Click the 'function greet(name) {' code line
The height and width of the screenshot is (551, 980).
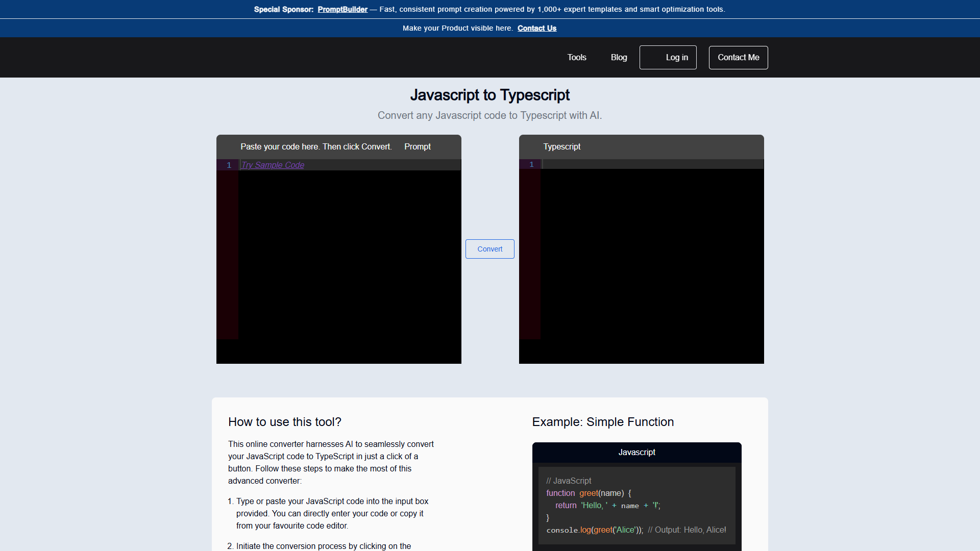pos(589,493)
